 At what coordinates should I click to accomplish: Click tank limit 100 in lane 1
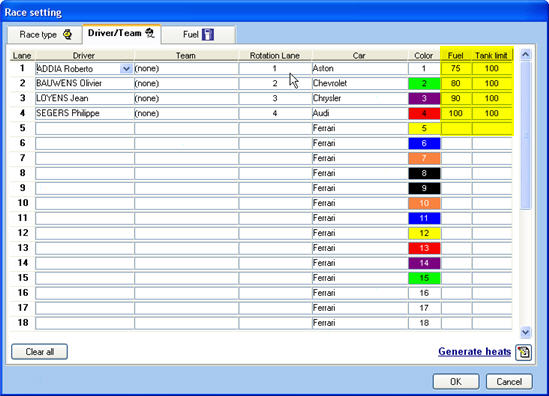[492, 68]
